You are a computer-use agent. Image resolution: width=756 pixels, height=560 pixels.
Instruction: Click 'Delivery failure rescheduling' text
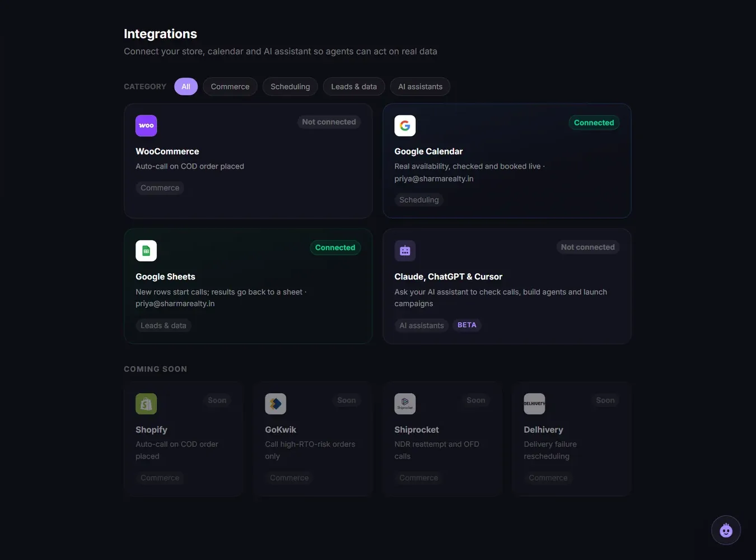click(x=550, y=450)
